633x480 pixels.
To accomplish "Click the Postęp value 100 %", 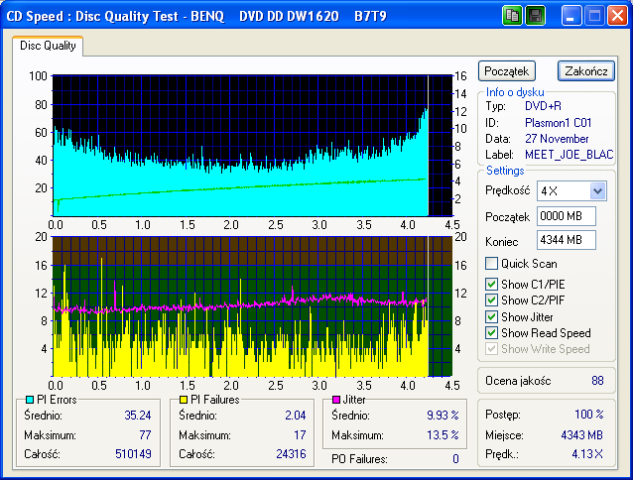I will coord(589,414).
